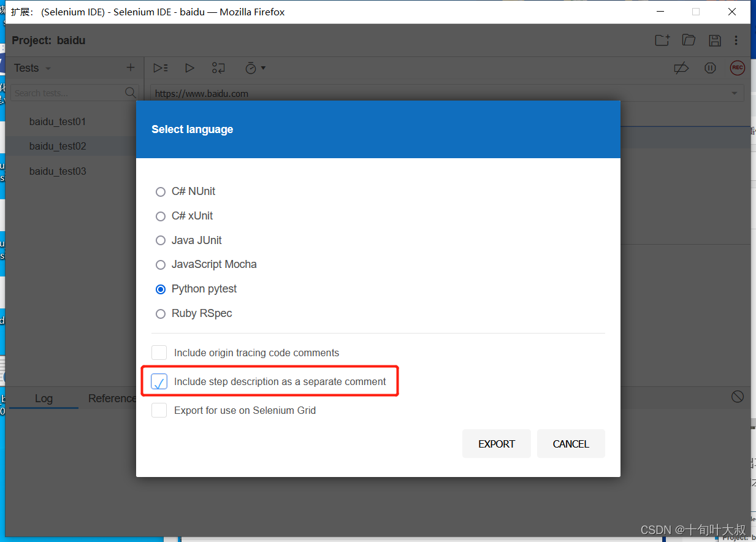Enable Include origin tracing code comments
Viewport: 756px width, 542px height.
pos(159,353)
